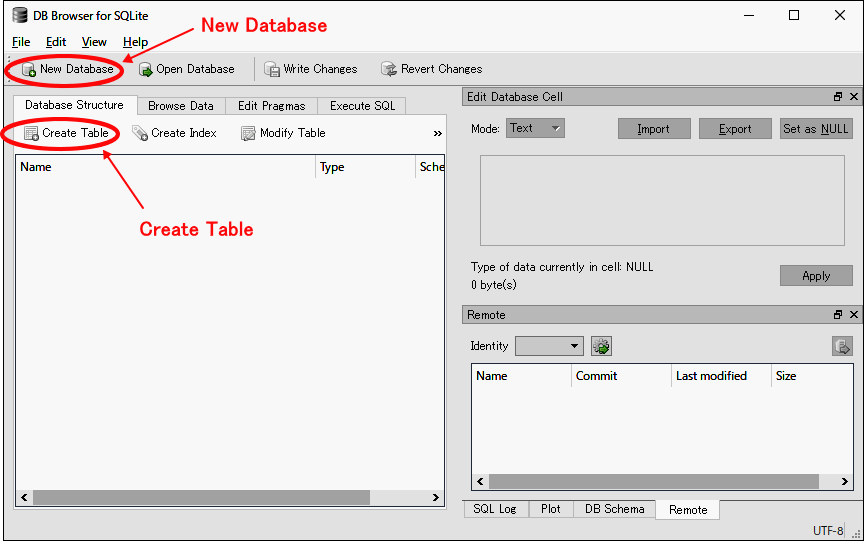This screenshot has width=864, height=541.
Task: Expand the Identity combo box
Action: [x=549, y=346]
